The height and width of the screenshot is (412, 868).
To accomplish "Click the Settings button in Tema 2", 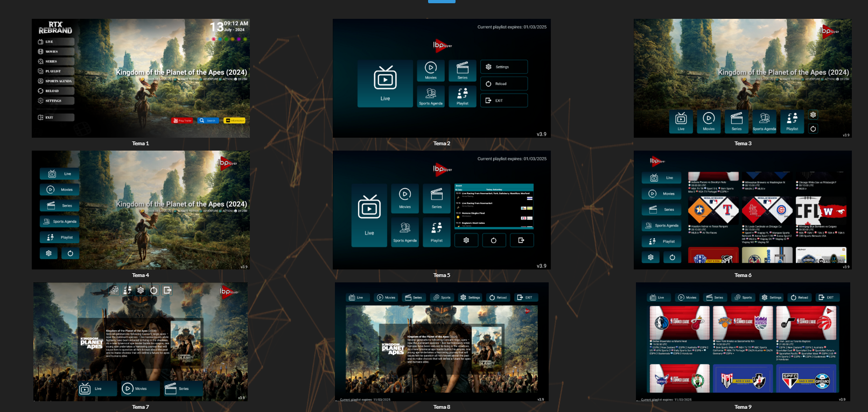I will point(503,67).
